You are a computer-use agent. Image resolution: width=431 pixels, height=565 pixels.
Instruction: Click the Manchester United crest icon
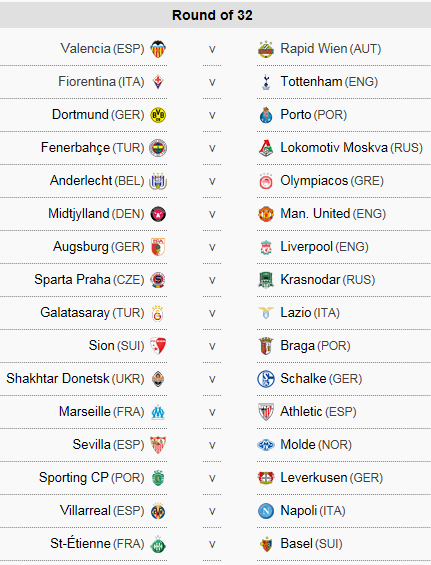[266, 214]
